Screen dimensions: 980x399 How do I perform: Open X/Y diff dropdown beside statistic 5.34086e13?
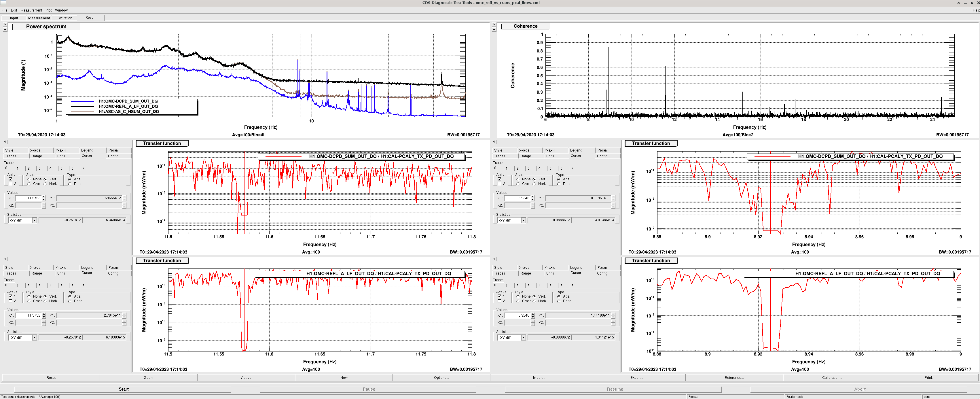coord(34,220)
